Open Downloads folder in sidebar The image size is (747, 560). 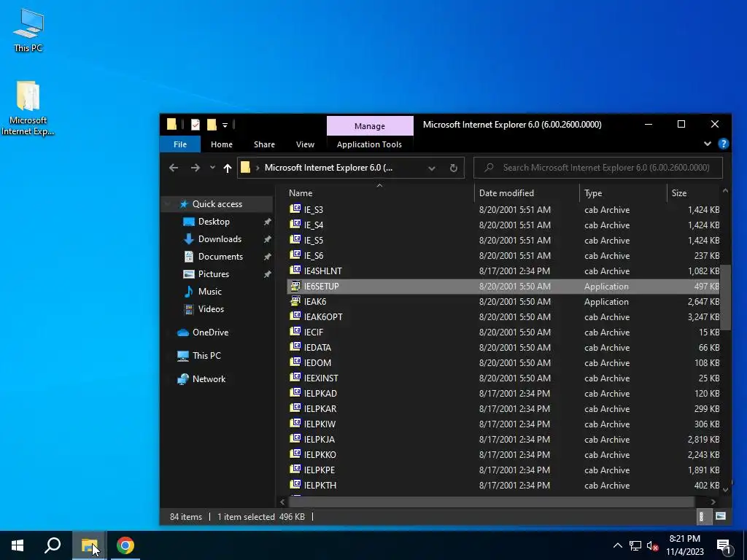coord(220,239)
